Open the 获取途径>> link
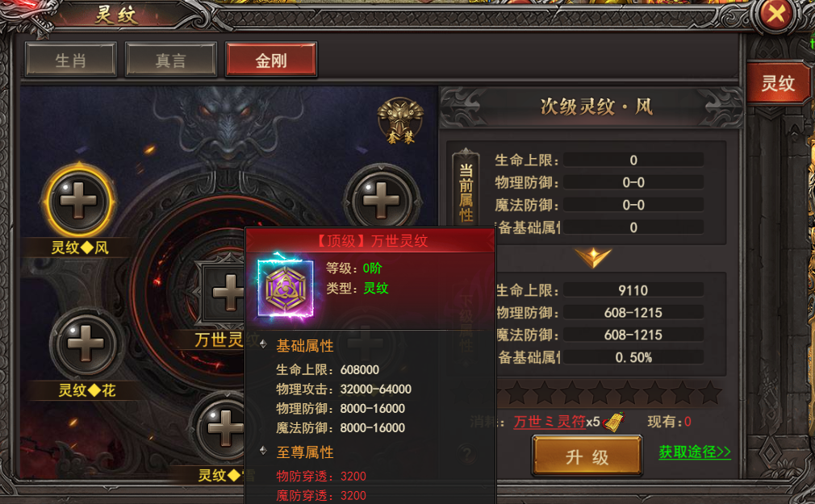The image size is (815, 504). (x=695, y=452)
